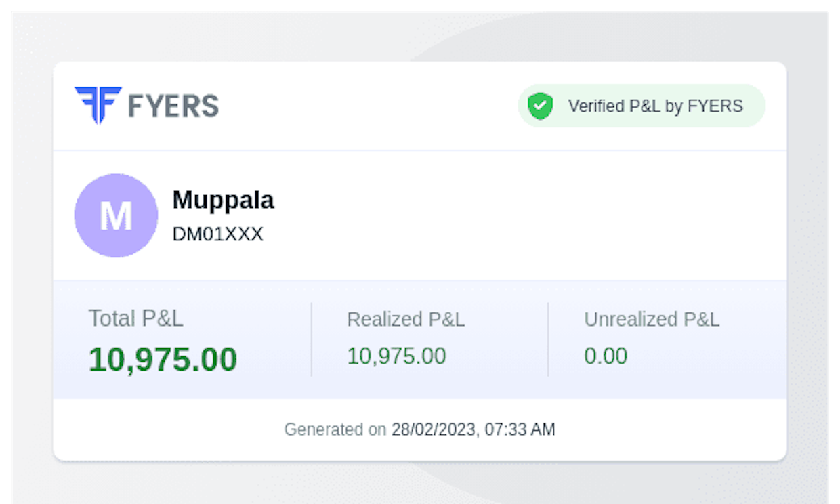Select the bold 10,975.00 total value
Screen dimensions: 840x504
tap(163, 359)
